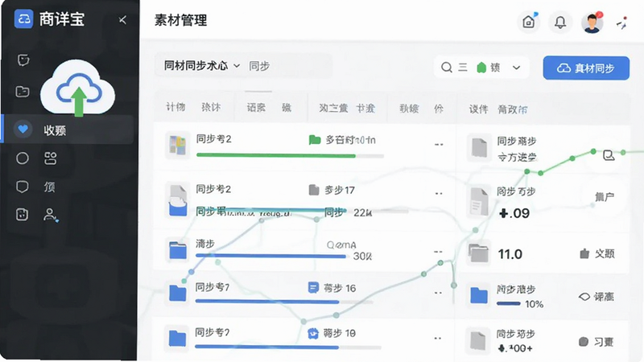Click the blue 真材同步 button

click(586, 68)
